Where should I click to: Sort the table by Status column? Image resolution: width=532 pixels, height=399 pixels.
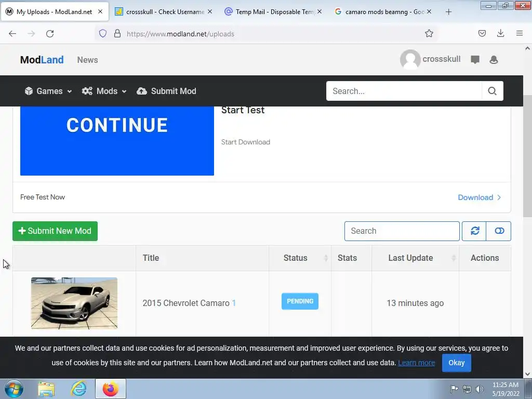point(300,258)
